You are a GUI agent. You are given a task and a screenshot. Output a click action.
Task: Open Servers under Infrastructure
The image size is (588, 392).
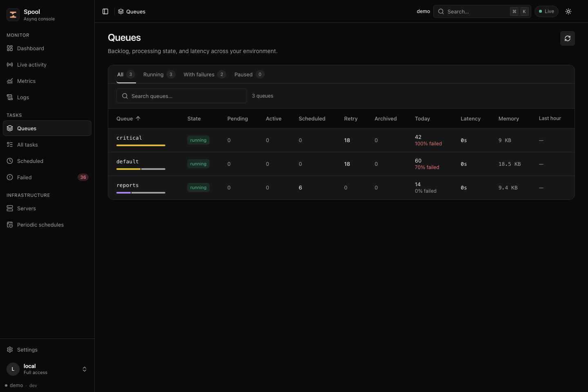47,208
